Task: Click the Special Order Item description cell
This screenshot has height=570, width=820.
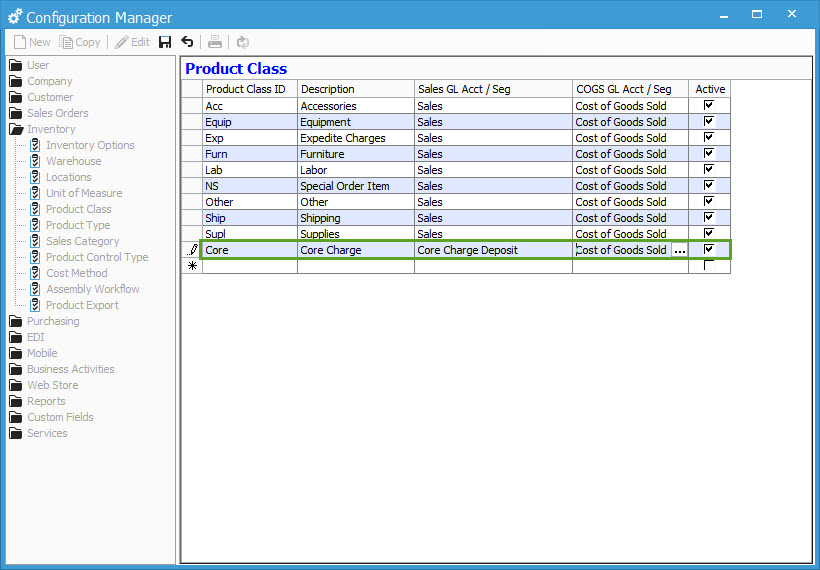Action: [356, 186]
